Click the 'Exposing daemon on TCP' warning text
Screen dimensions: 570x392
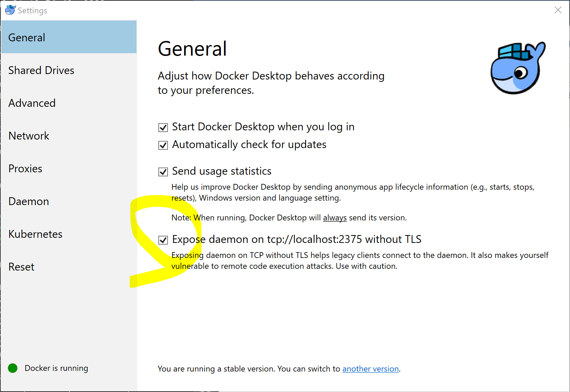pyautogui.click(x=360, y=261)
